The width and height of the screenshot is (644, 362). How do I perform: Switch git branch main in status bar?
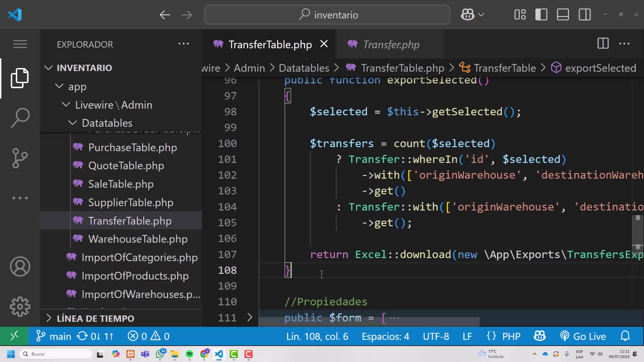coord(54,336)
